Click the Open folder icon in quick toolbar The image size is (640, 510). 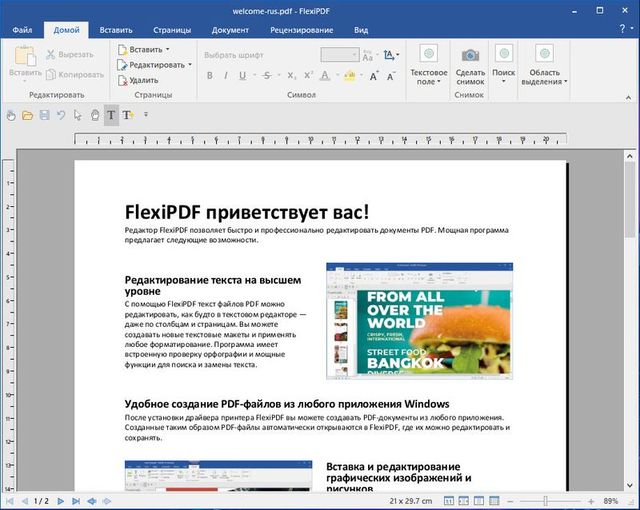[28, 115]
